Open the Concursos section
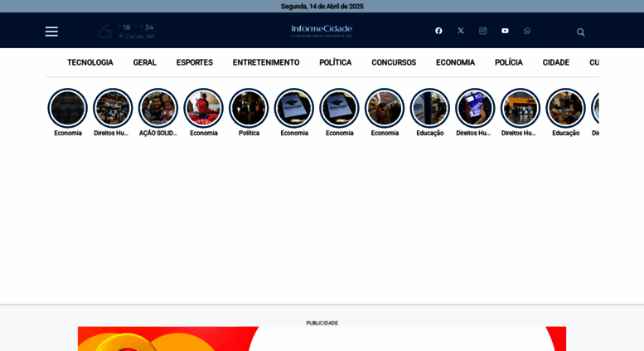Viewport: 644px width, 351px height. tap(394, 62)
